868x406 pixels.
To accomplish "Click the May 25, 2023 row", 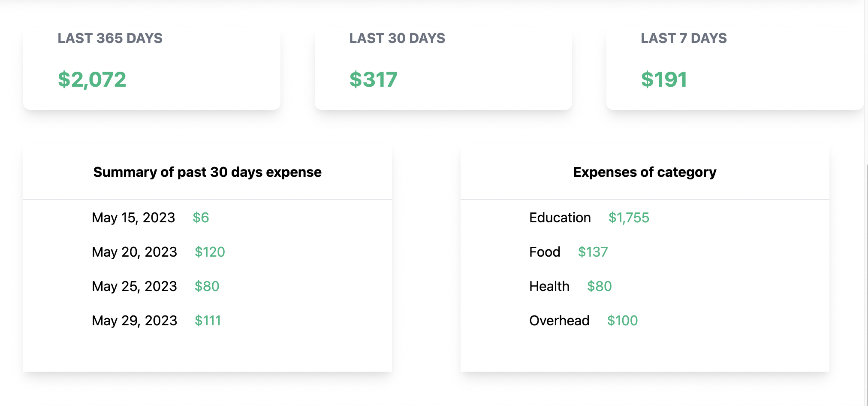I will tap(134, 286).
